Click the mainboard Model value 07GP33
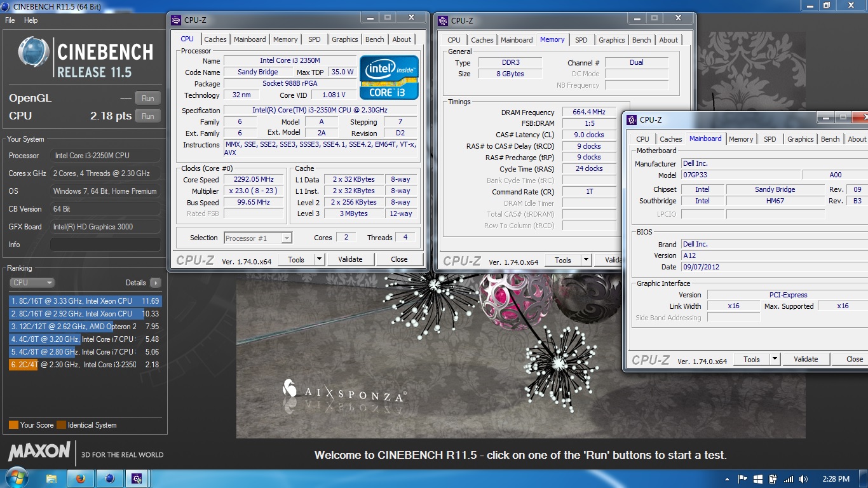Screen dimensions: 868x488 point(740,175)
